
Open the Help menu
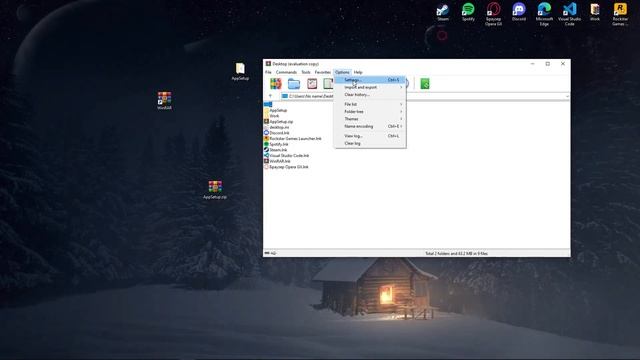tap(358, 72)
